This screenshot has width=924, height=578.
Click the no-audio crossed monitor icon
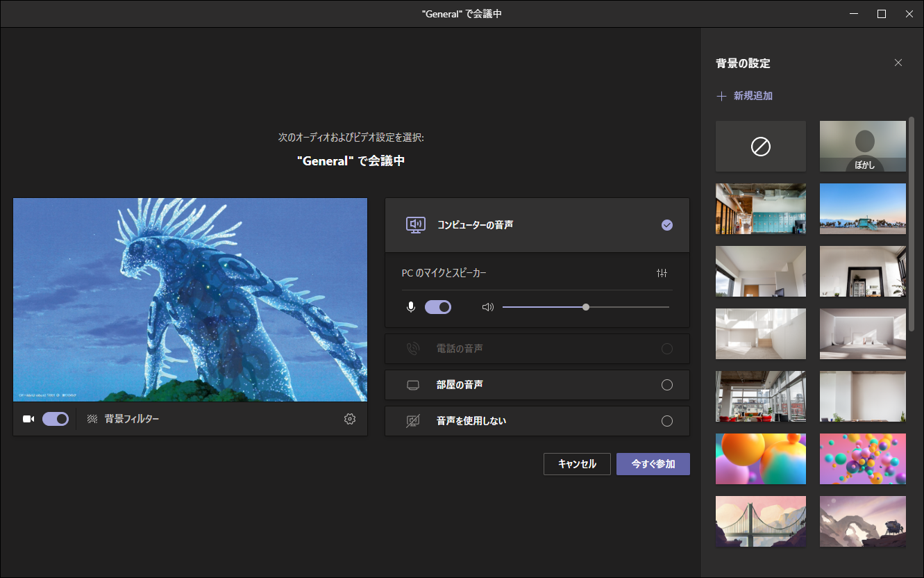click(x=413, y=421)
